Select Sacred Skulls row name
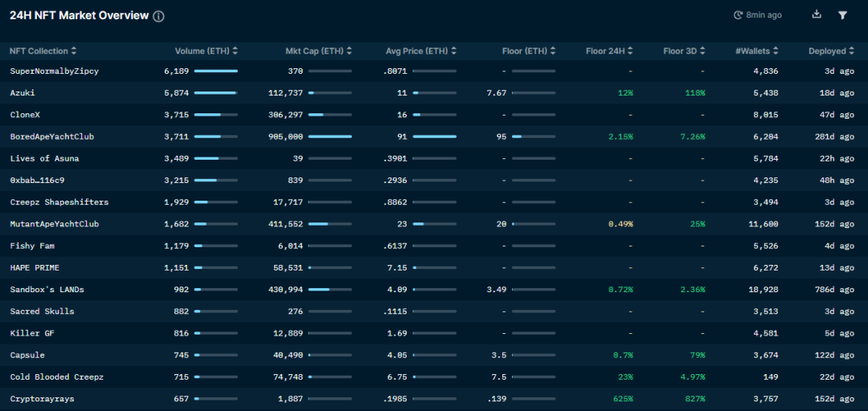 42,311
